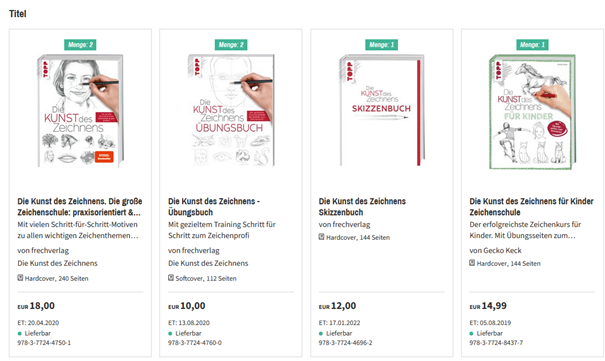Click the Menge: 2 badge on the first book
Image resolution: width=605 pixels, height=361 pixels.
pyautogui.click(x=80, y=45)
